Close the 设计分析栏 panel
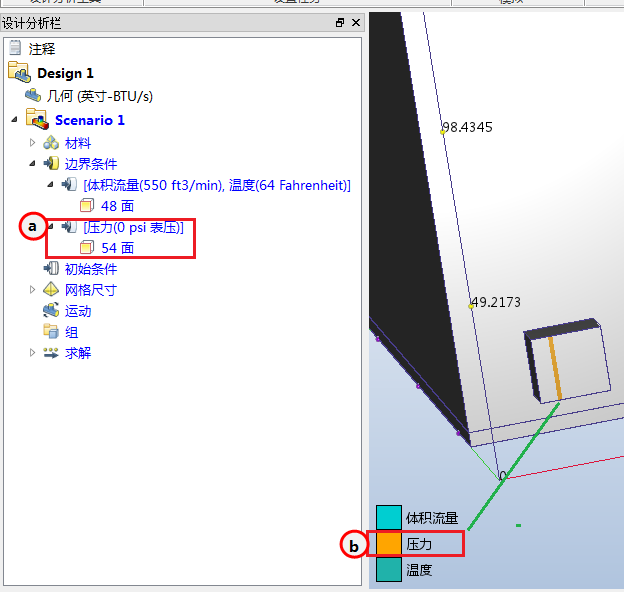This screenshot has height=592, width=624. [x=356, y=23]
